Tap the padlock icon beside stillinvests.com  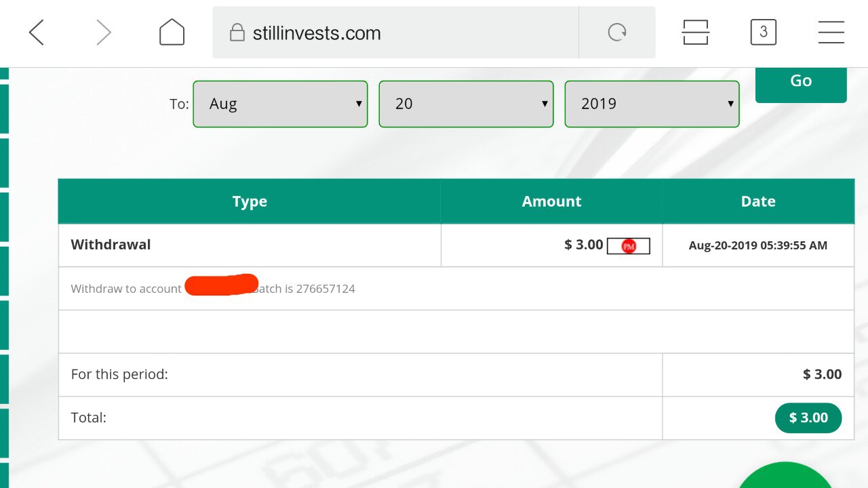pos(237,33)
